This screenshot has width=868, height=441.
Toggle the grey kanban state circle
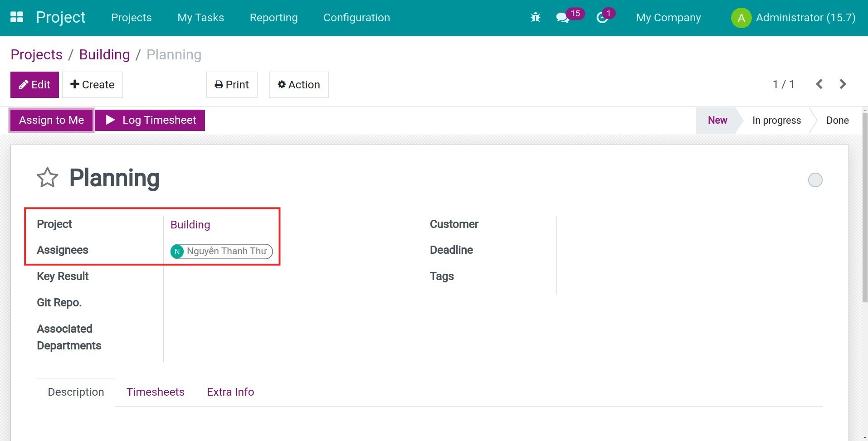[x=815, y=180]
